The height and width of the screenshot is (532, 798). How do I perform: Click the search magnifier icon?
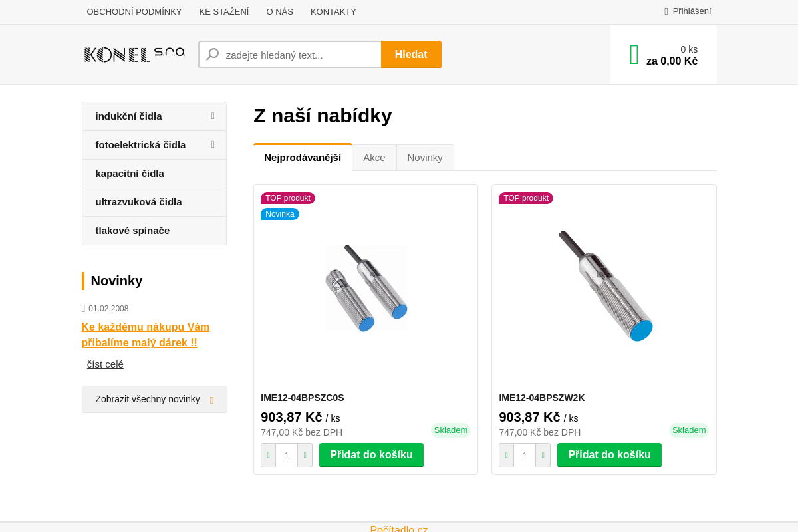pos(213,54)
